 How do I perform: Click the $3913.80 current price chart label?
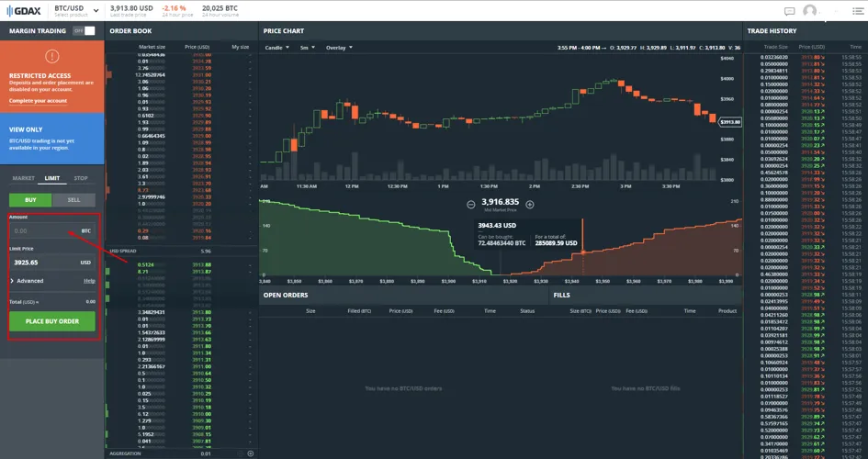[730, 122]
